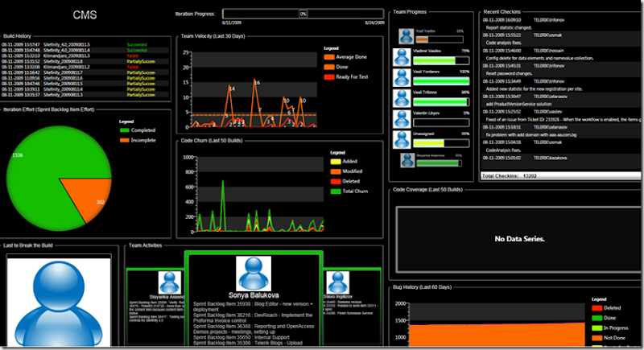Click Stoyanka Asenova's avatar in Team Progress
The height and width of the screenshot is (350, 644).
pyautogui.click(x=407, y=160)
